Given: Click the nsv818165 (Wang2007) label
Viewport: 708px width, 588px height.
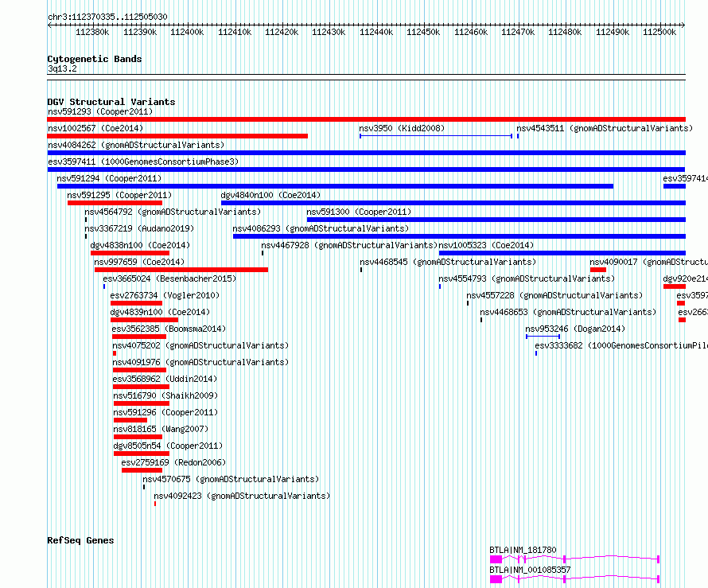Looking at the screenshot, I should 161,429.
